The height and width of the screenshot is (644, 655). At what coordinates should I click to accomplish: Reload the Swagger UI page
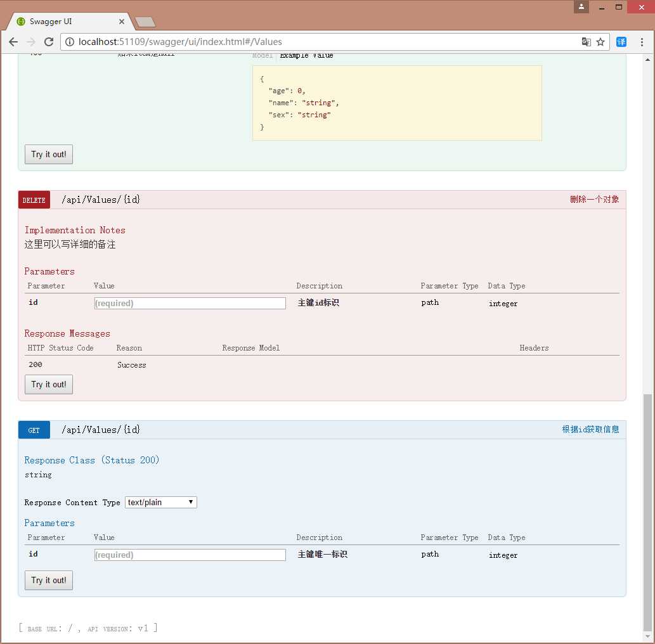pos(49,42)
